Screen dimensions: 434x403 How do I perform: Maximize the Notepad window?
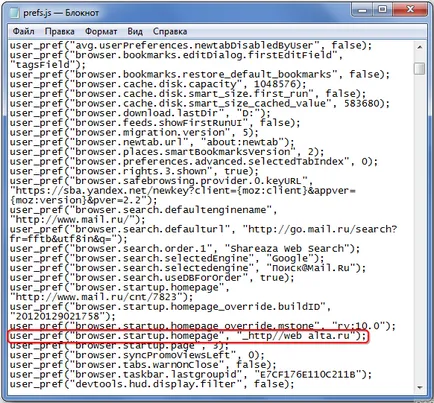(x=383, y=10)
